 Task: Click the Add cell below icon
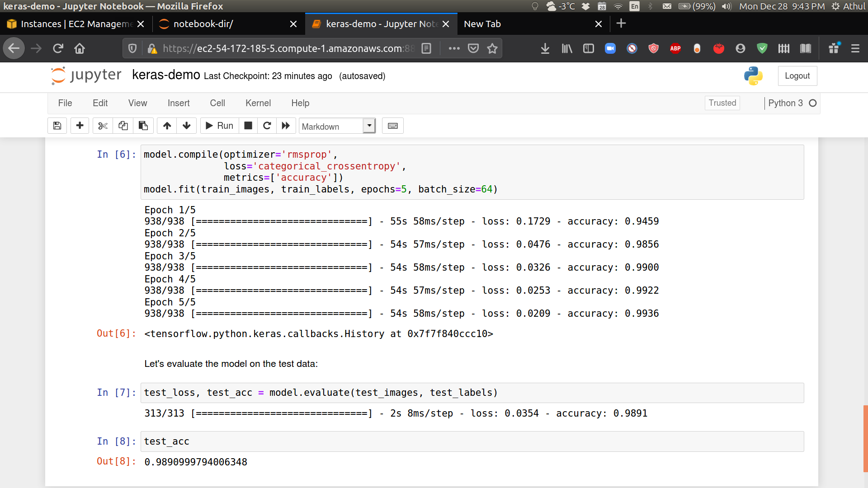tap(79, 126)
